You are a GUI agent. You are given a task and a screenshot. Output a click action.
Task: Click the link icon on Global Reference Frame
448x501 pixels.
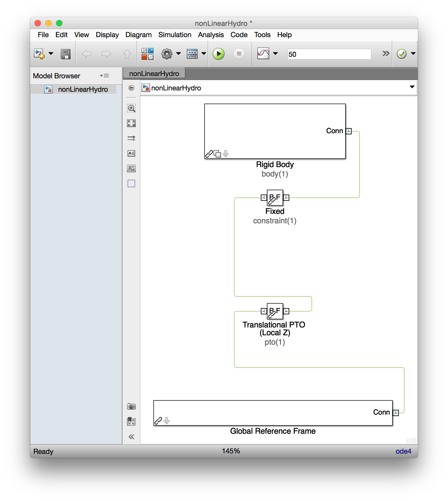tap(158, 421)
